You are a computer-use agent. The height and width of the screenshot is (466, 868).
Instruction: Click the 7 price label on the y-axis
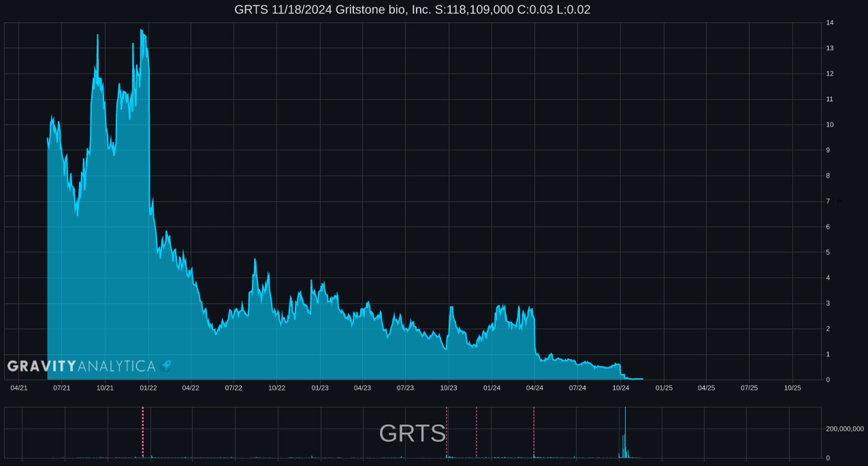(828, 201)
